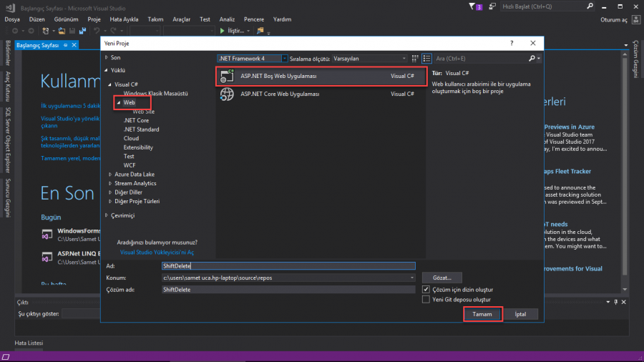Click the Ad project name field
The width and height of the screenshot is (644, 362).
(288, 266)
